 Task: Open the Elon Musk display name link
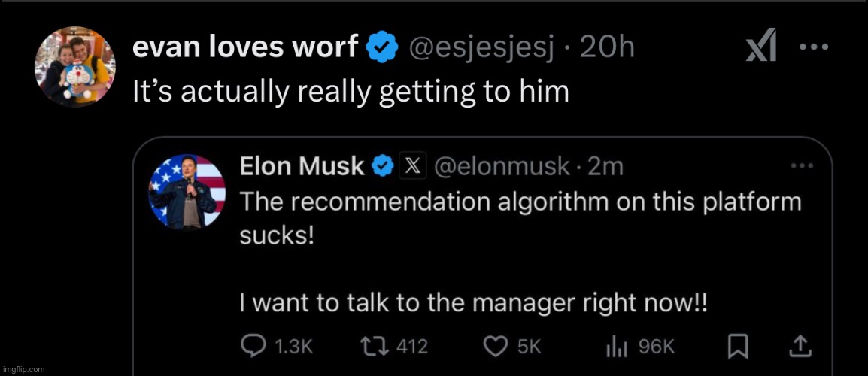(301, 166)
